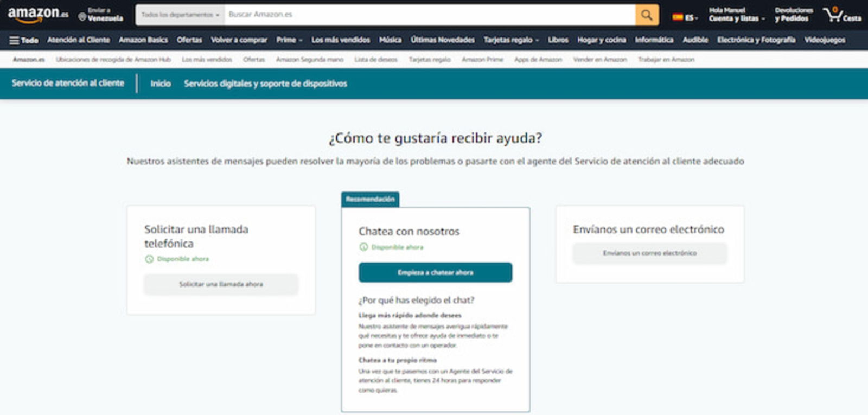Viewport: 868px width, 415px height.
Task: Open Servicios digitales y soporte de dispositivos
Action: click(265, 84)
